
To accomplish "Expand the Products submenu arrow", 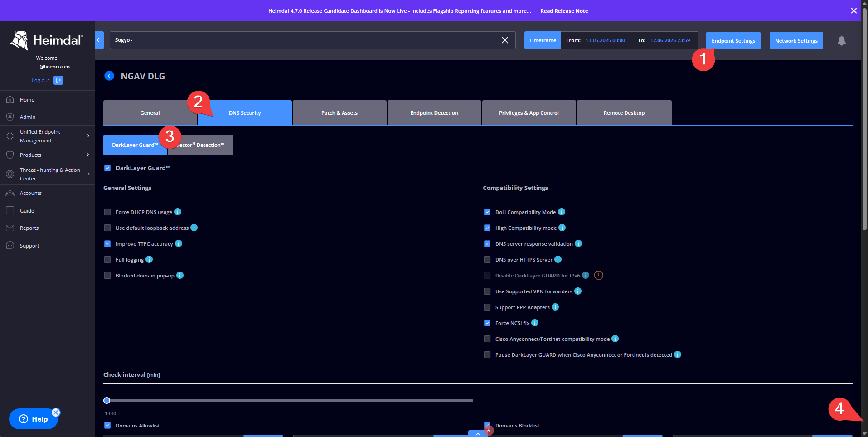I will 88,155.
